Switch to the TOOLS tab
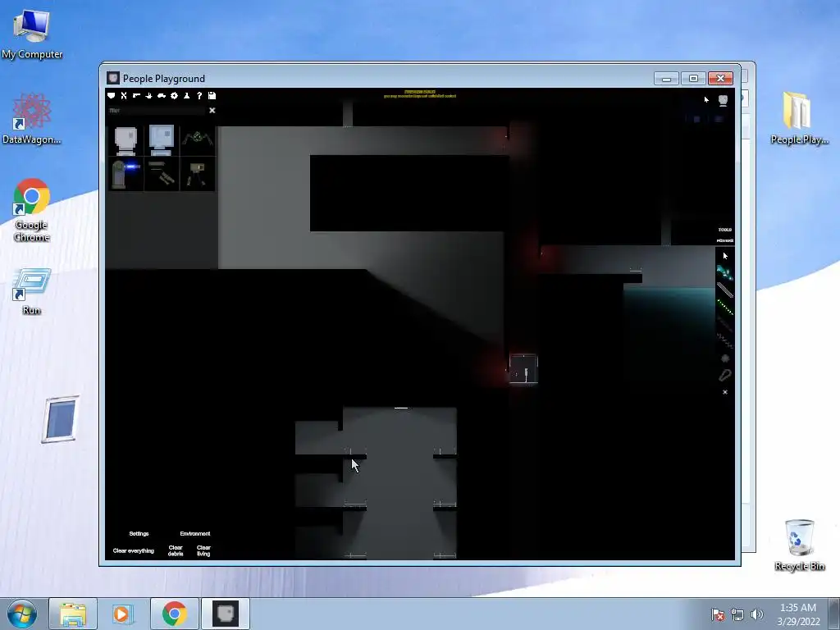This screenshot has height=630, width=840. pos(725,230)
